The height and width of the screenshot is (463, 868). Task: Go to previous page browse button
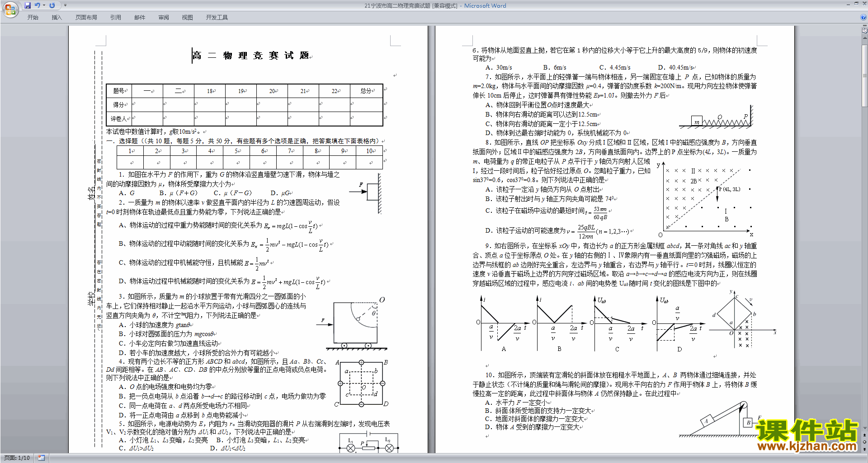coord(865,435)
